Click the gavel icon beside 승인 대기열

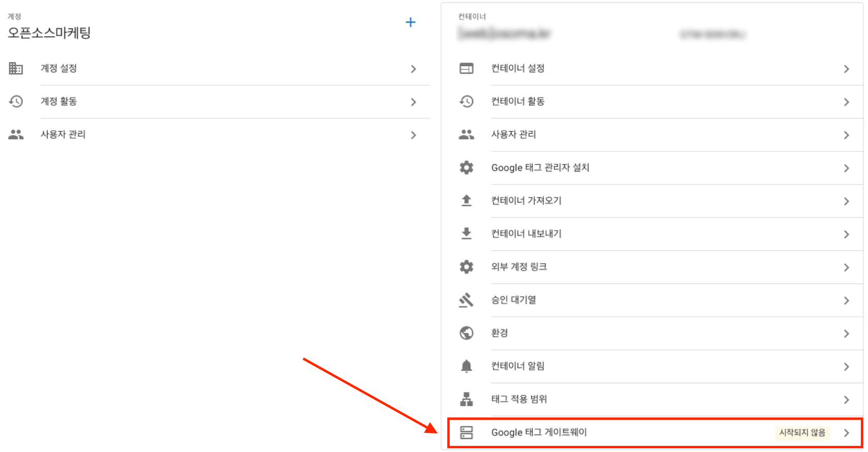466,300
